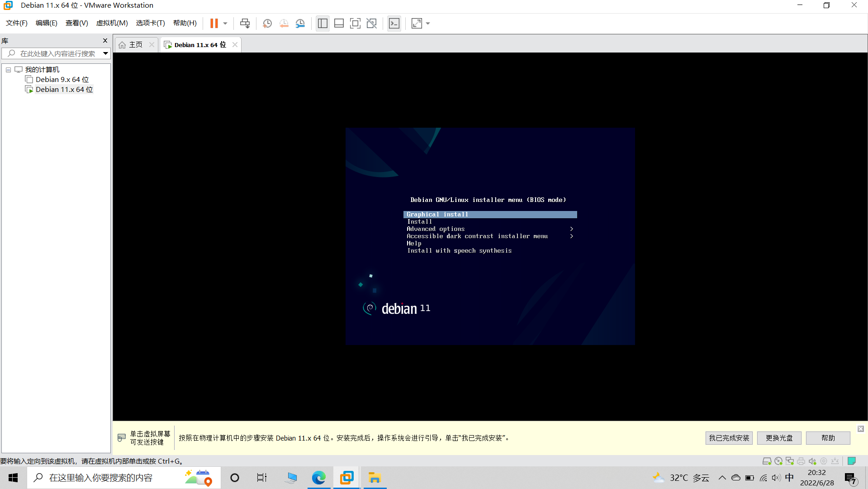
Task: Collapse the 我的计算机 tree node
Action: 8,70
